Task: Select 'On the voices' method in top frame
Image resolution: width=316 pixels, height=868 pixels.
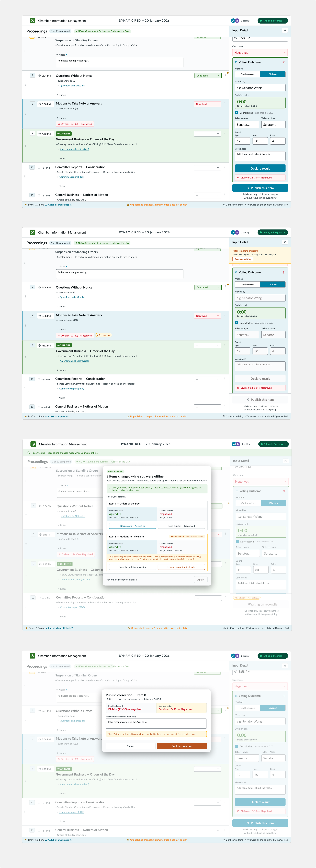Action: pyautogui.click(x=247, y=74)
